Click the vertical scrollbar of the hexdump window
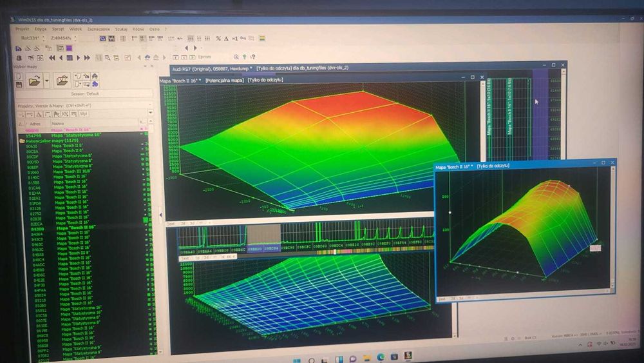Screen dimensions: 644x363 point(564,115)
